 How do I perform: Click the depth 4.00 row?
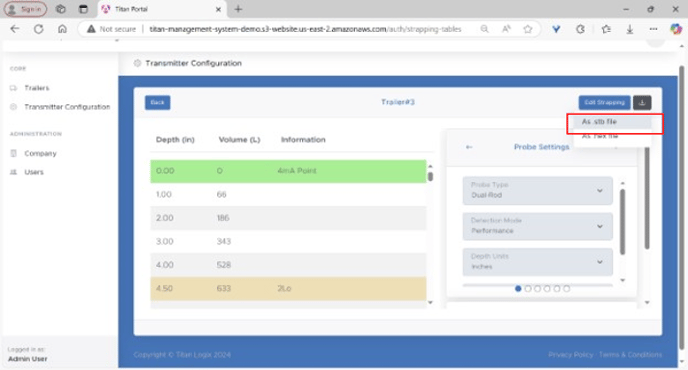pos(288,265)
